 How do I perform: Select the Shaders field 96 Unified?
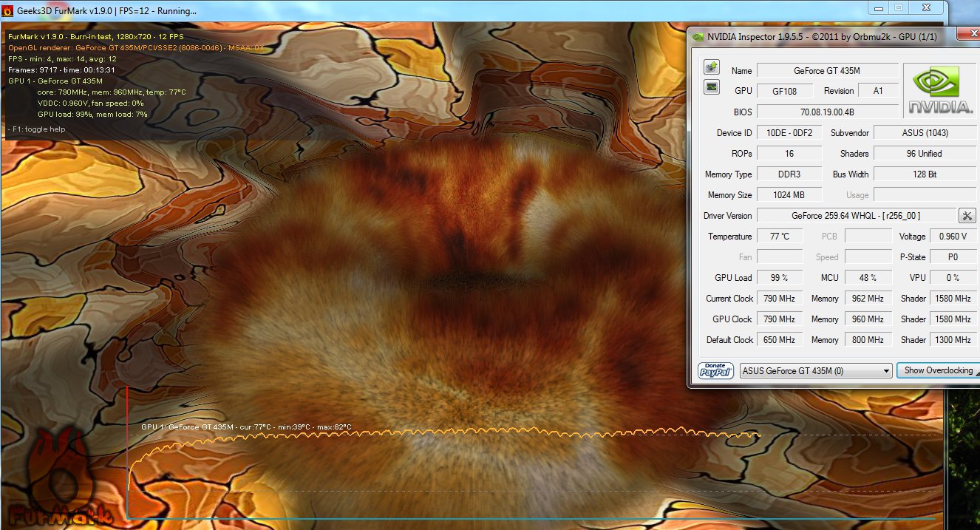point(926,154)
